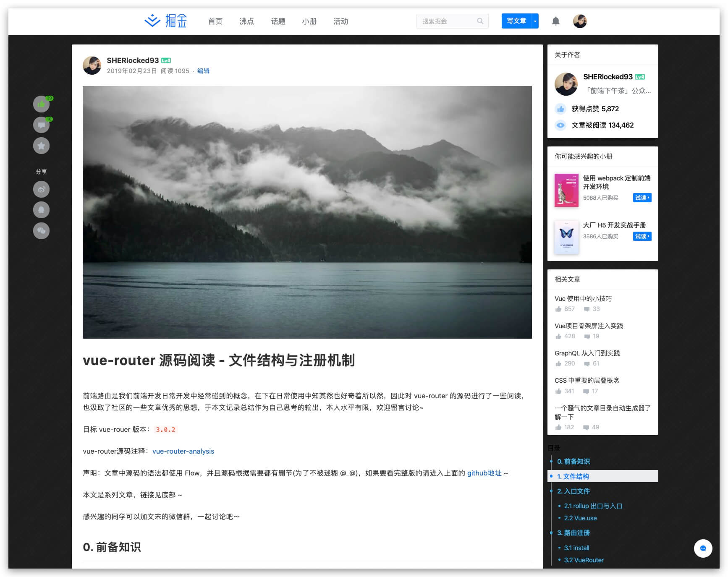Share the article to QQ
The image size is (728, 577).
click(41, 209)
